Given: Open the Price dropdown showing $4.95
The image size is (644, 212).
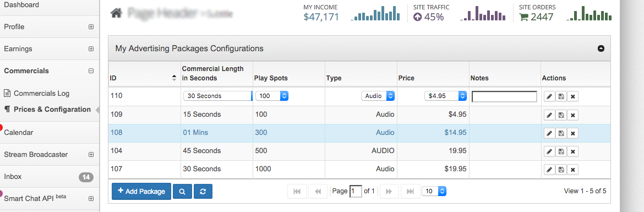Looking at the screenshot, I should click(446, 96).
